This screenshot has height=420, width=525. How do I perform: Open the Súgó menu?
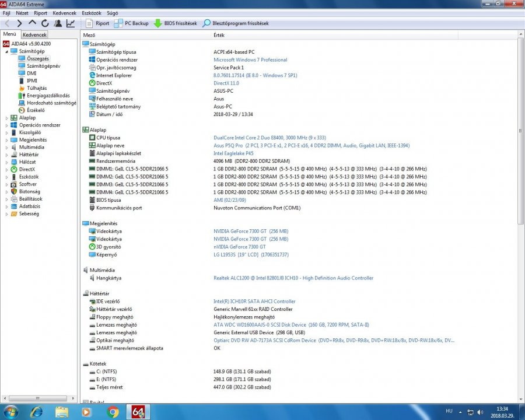pyautogui.click(x=113, y=13)
